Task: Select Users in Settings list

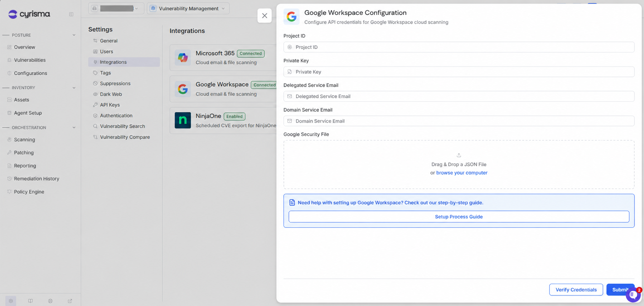Action: click(x=106, y=51)
